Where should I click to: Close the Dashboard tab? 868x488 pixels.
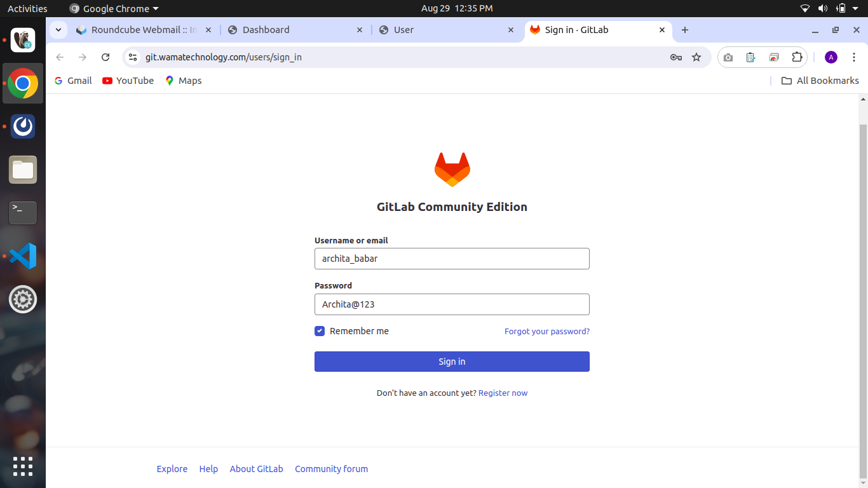[360, 30]
